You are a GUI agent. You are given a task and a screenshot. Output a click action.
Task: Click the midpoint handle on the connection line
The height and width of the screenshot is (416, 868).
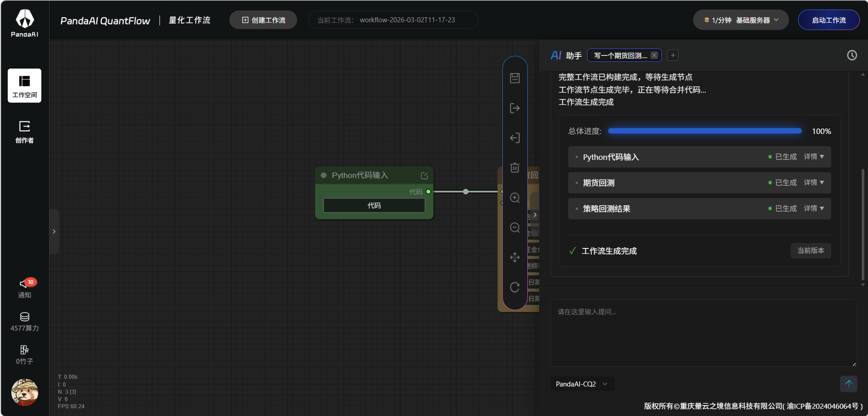466,192
